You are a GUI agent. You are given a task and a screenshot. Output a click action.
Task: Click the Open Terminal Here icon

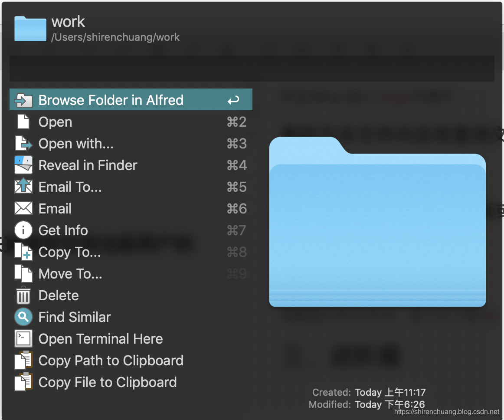(23, 338)
